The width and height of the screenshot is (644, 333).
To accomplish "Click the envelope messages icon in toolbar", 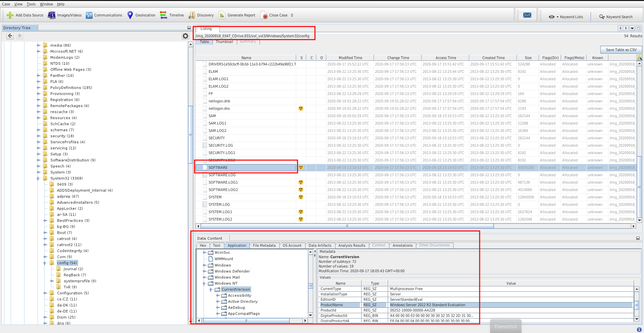I will 527,15.
